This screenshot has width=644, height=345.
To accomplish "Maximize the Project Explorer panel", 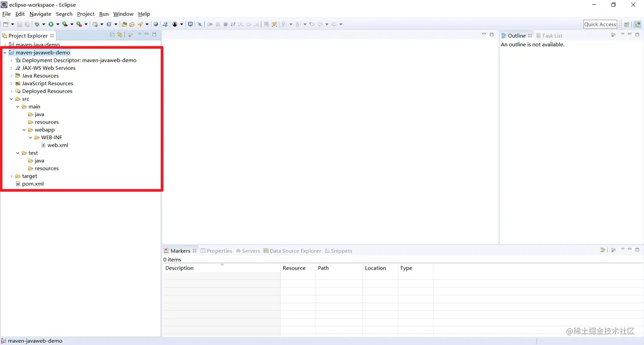I will point(154,34).
